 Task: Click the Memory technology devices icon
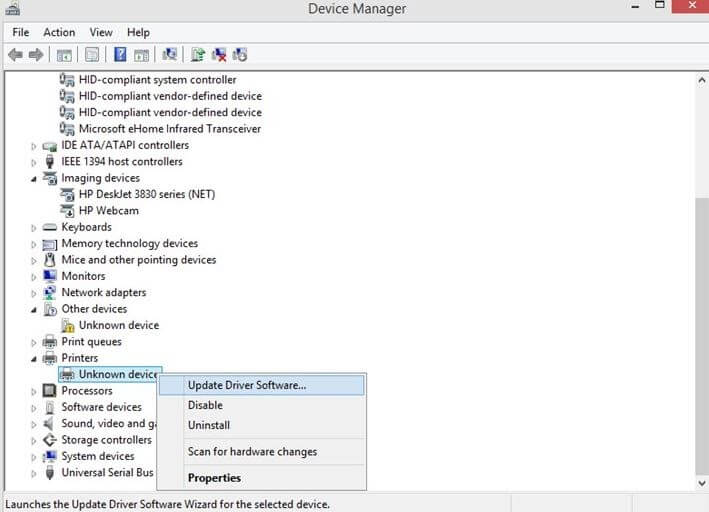click(x=50, y=244)
